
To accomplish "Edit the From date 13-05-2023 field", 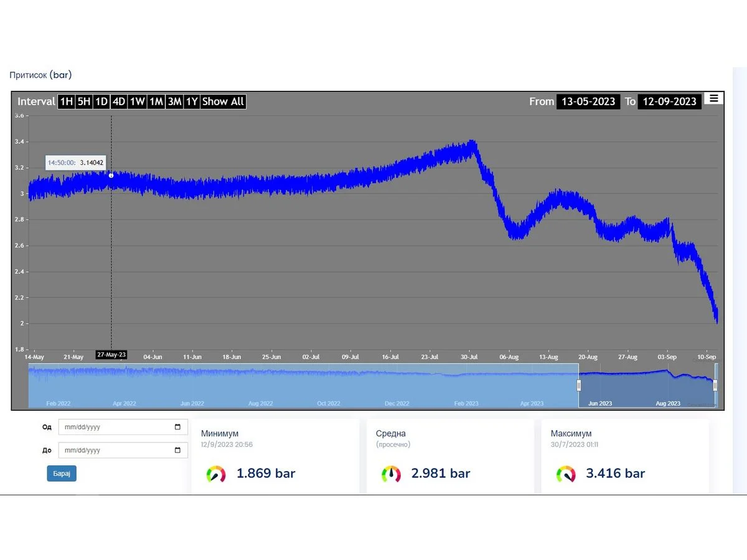I will 588,101.
